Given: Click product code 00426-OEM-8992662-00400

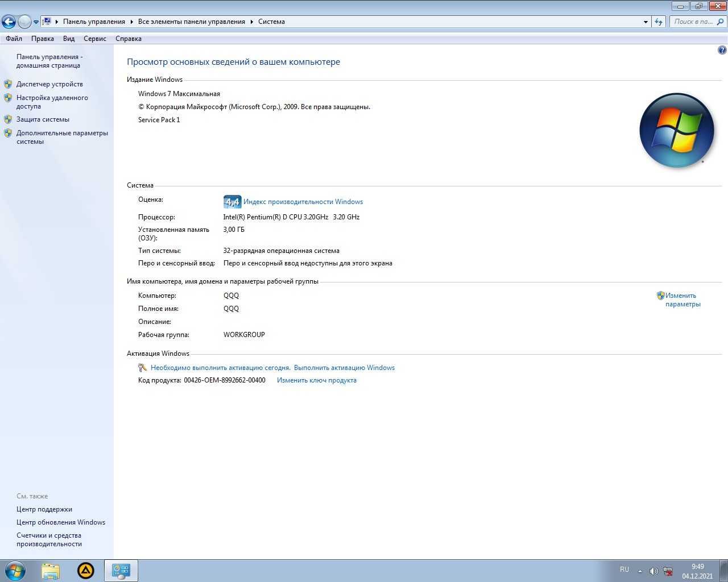Looking at the screenshot, I should pyautogui.click(x=225, y=380).
